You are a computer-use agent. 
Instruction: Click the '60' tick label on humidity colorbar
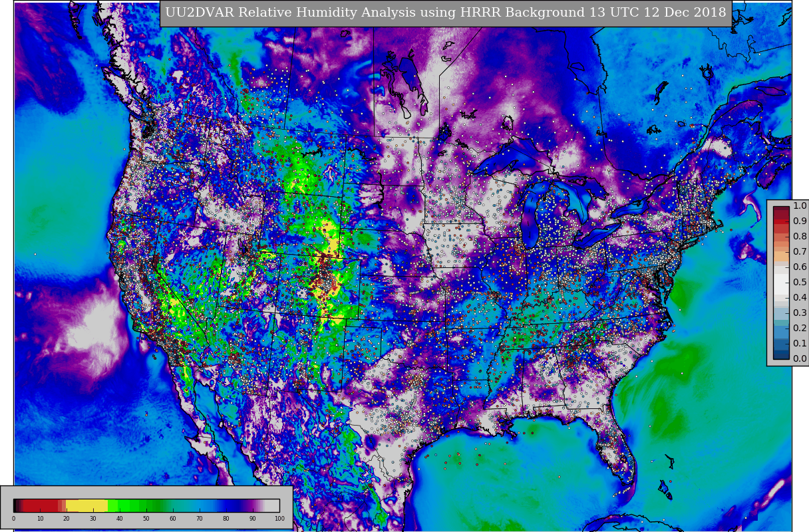[x=173, y=519]
